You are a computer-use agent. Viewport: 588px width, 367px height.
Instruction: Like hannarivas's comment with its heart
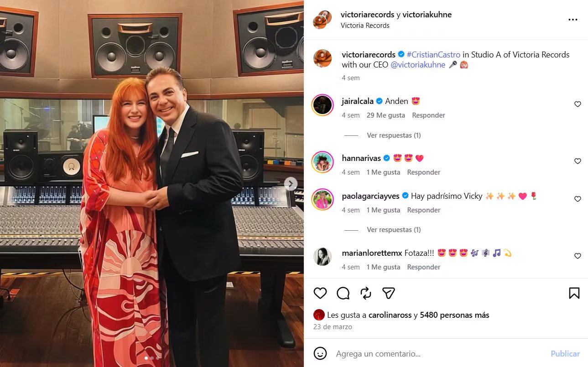tap(578, 161)
